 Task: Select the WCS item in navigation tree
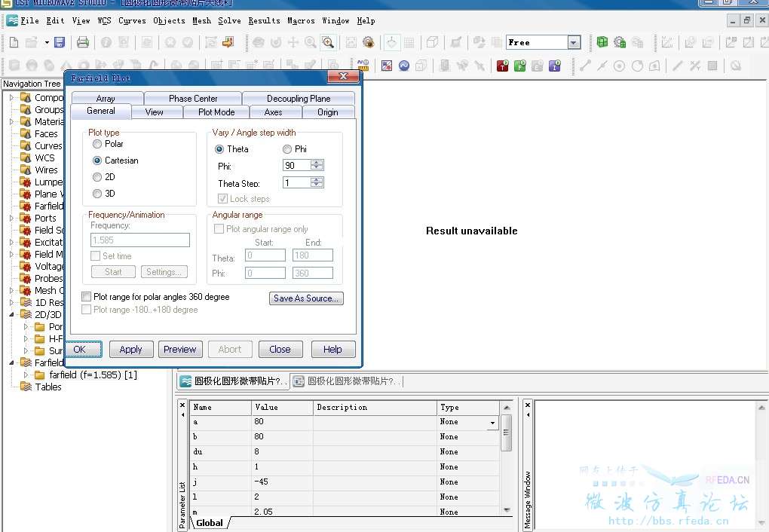pyautogui.click(x=44, y=158)
